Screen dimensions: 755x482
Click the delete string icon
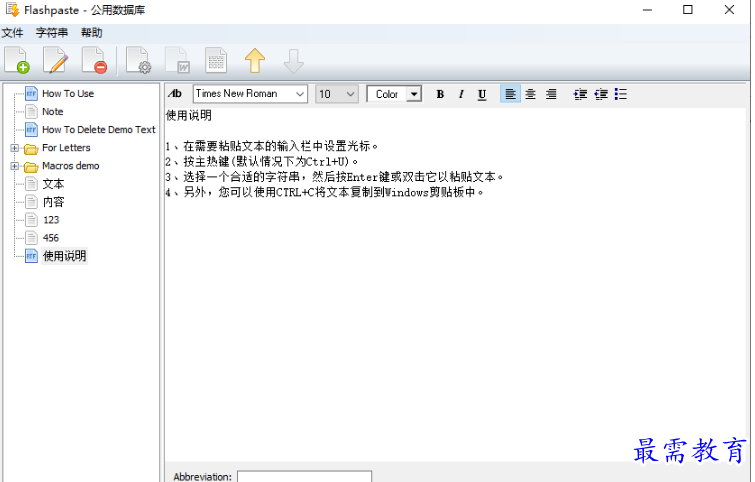(94, 60)
